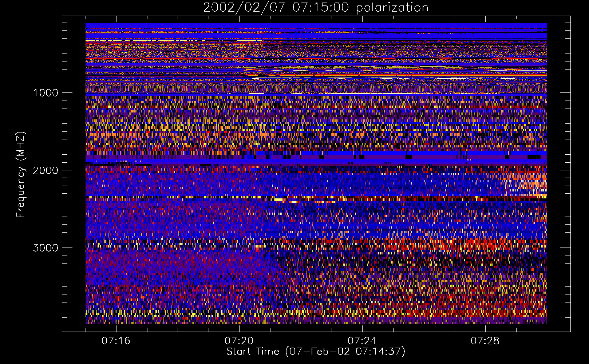
Task: Click the 1000 frequency tick label
Action: point(46,93)
